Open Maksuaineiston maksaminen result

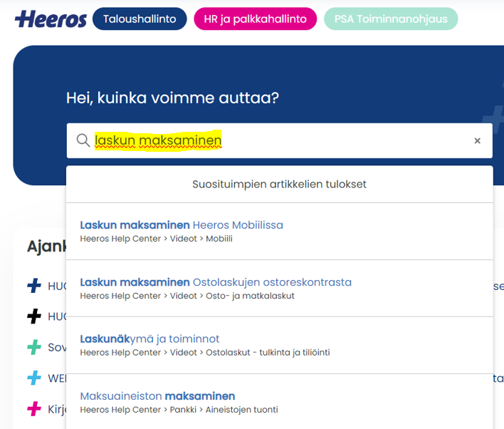[x=157, y=396]
